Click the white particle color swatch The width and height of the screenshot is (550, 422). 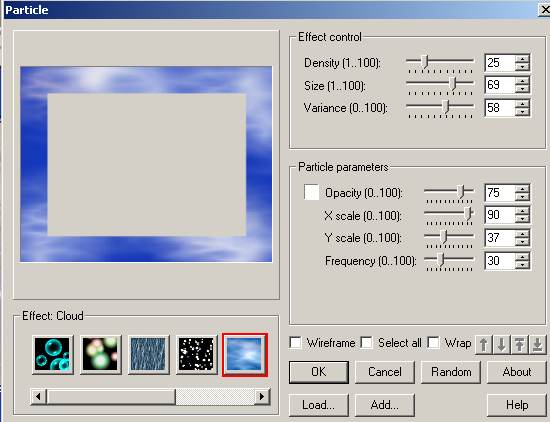pyautogui.click(x=311, y=192)
